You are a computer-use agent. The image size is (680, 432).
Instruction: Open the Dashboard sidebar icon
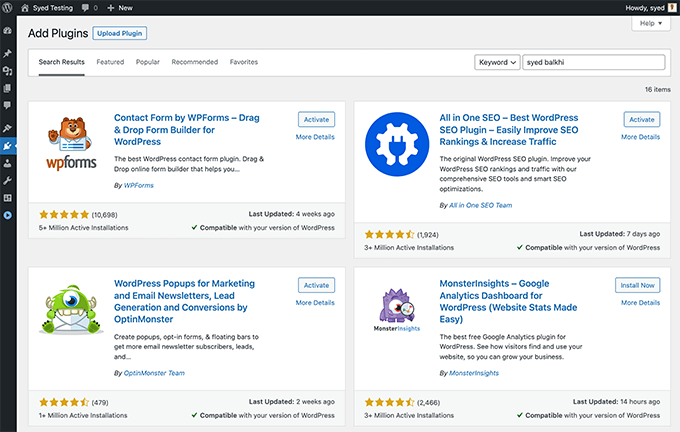[7, 30]
